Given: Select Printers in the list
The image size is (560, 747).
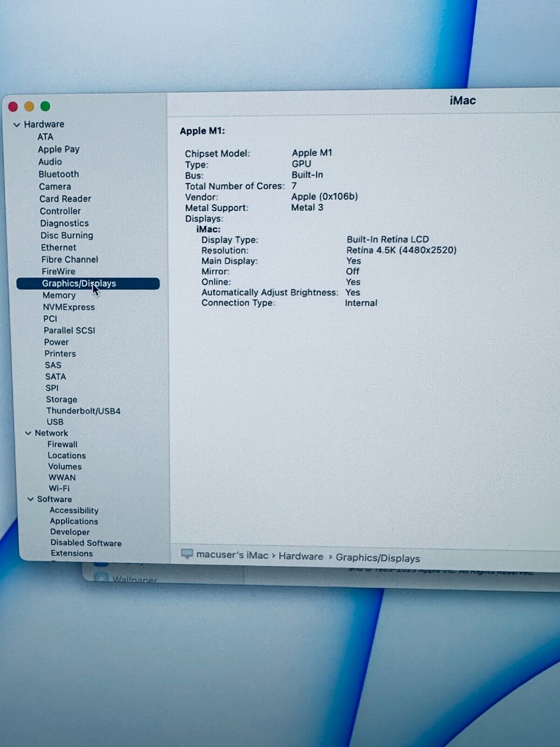Looking at the screenshot, I should (60, 353).
